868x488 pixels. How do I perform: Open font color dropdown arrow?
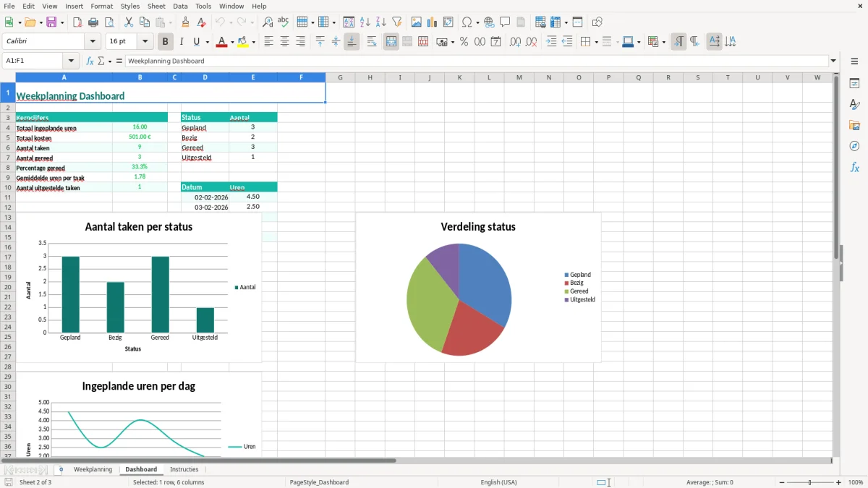(x=231, y=42)
